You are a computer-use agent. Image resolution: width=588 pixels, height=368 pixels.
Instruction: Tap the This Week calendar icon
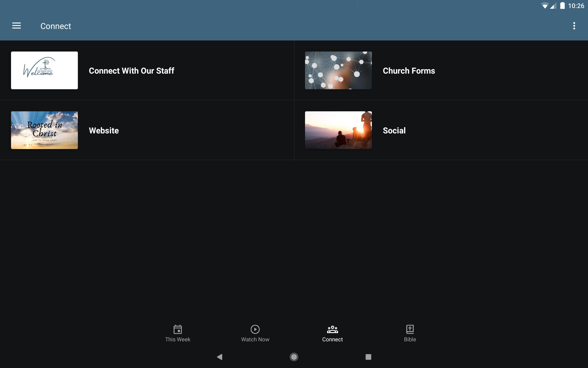178,329
